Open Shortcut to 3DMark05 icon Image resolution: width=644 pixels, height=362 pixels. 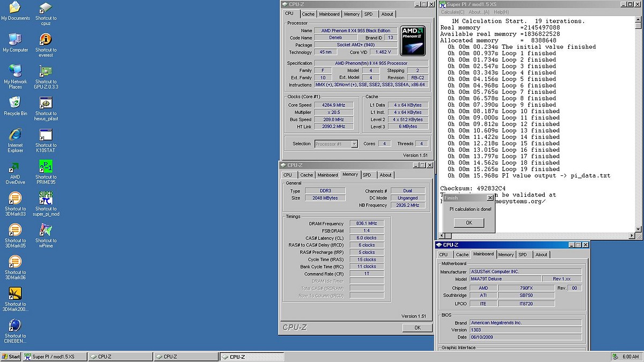(x=16, y=235)
